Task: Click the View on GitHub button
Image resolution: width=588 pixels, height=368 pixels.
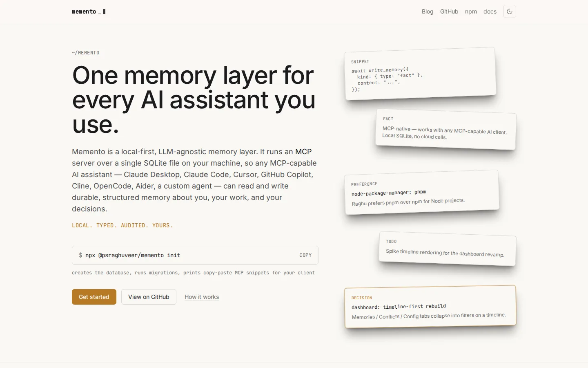Action: [x=149, y=297]
